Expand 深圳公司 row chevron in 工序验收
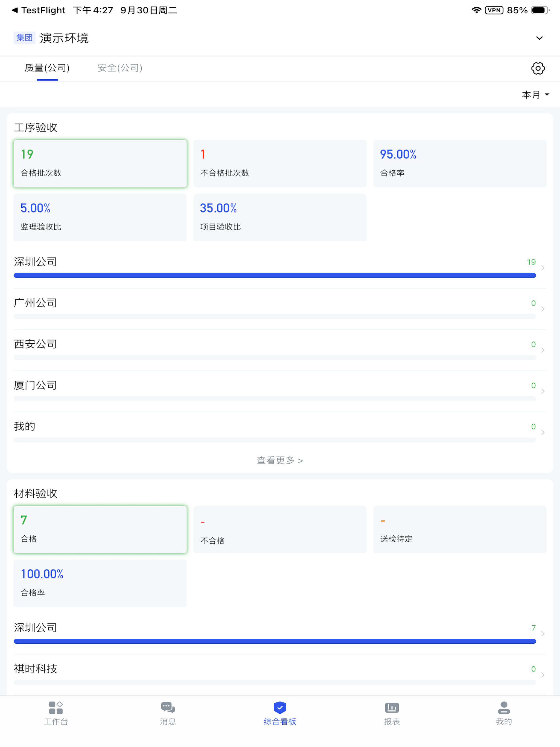Image resolution: width=560 pixels, height=747 pixels. pyautogui.click(x=543, y=268)
